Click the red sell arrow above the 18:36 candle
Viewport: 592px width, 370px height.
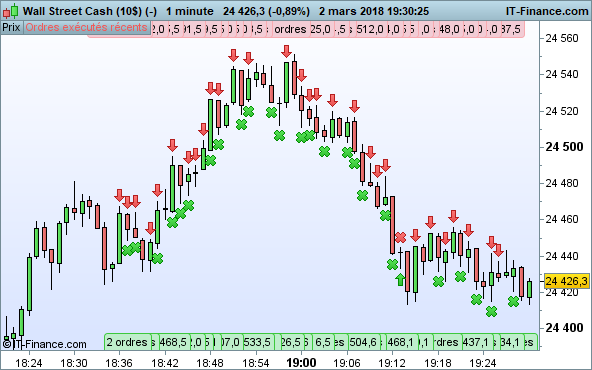coord(119,195)
